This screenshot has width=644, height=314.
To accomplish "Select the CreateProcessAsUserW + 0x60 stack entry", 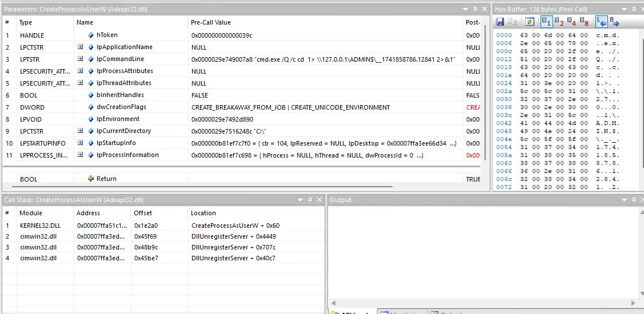I will 235,226.
